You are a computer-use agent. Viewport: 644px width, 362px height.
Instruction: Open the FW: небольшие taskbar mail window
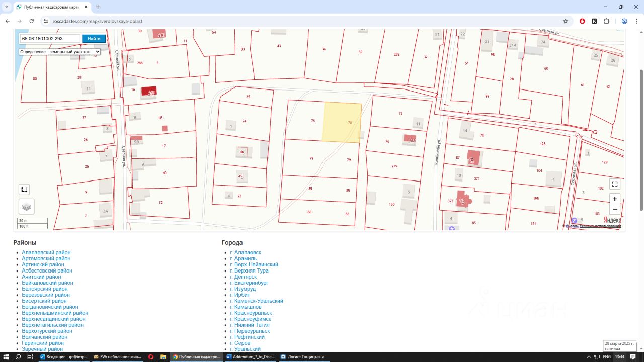point(117,357)
